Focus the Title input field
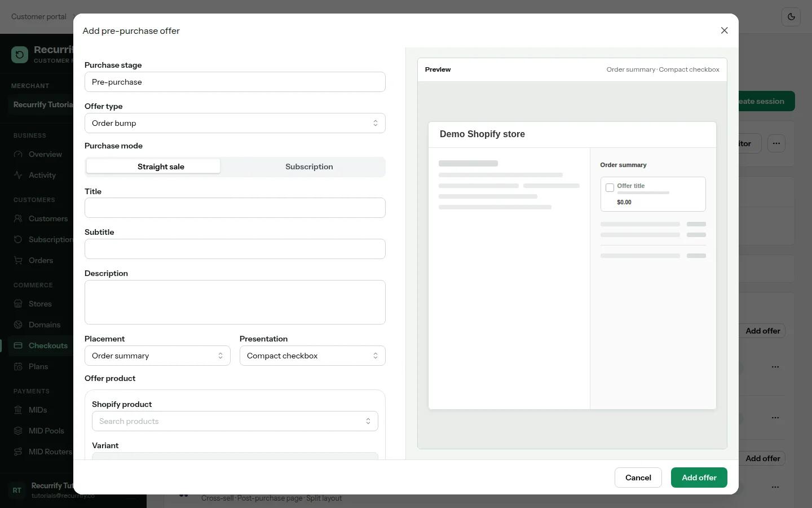812x508 pixels. tap(235, 208)
